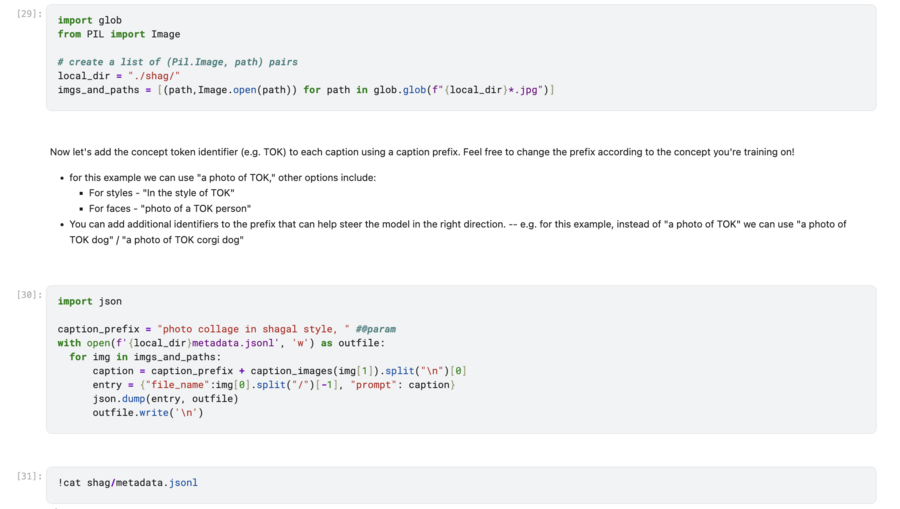Select the 'Now let's add the concept token' paragraph

421,152
